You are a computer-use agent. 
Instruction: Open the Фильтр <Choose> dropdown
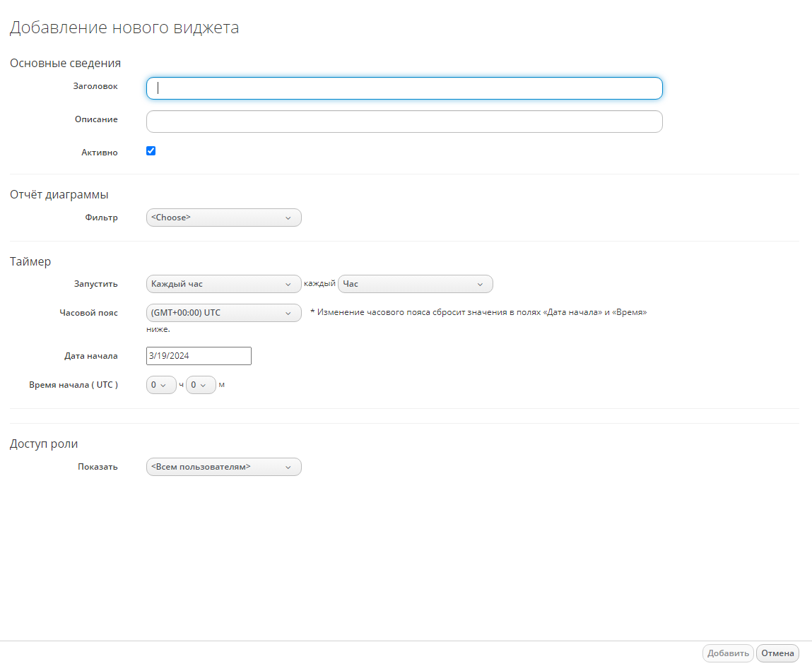pos(223,218)
